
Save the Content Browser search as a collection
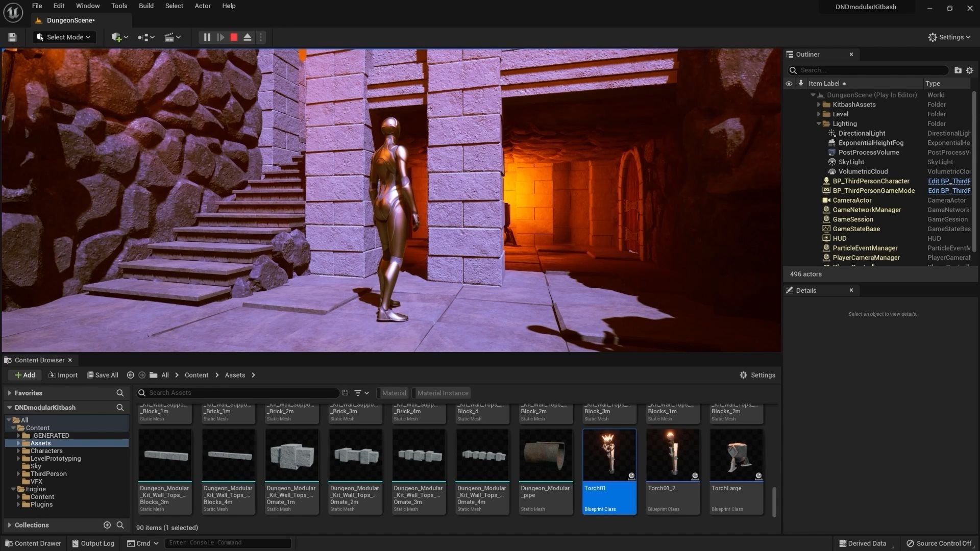tap(346, 393)
